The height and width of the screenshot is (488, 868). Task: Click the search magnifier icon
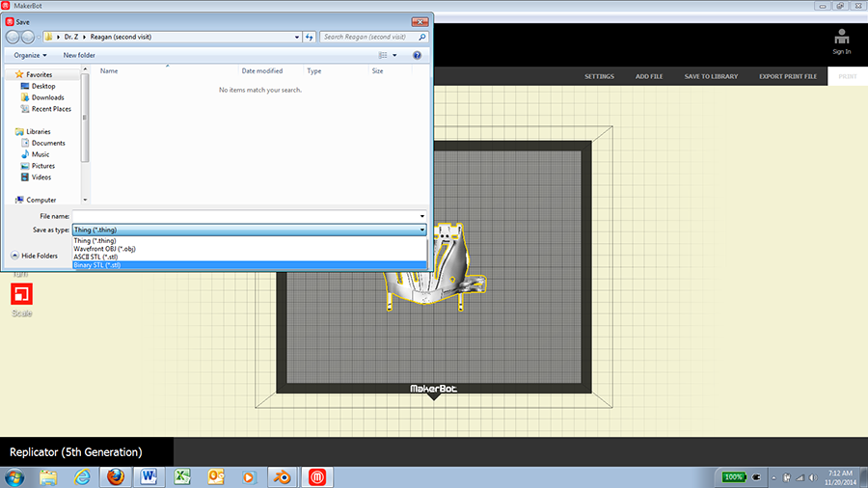pos(422,37)
